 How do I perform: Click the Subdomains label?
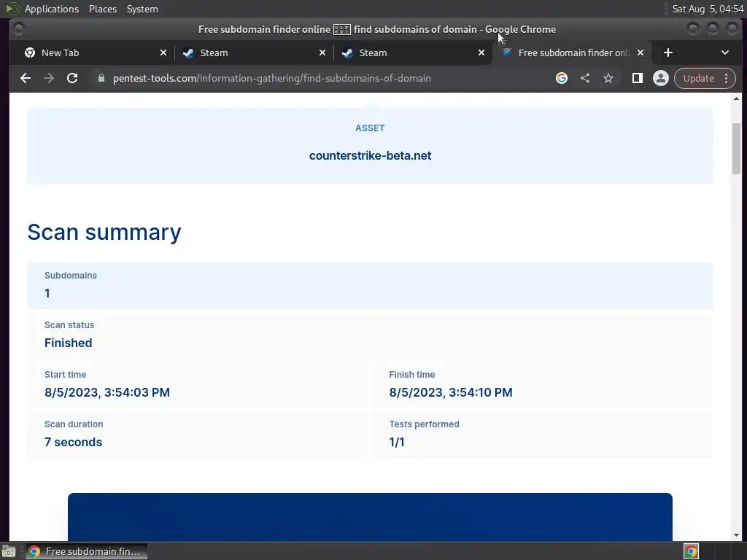pos(71,275)
